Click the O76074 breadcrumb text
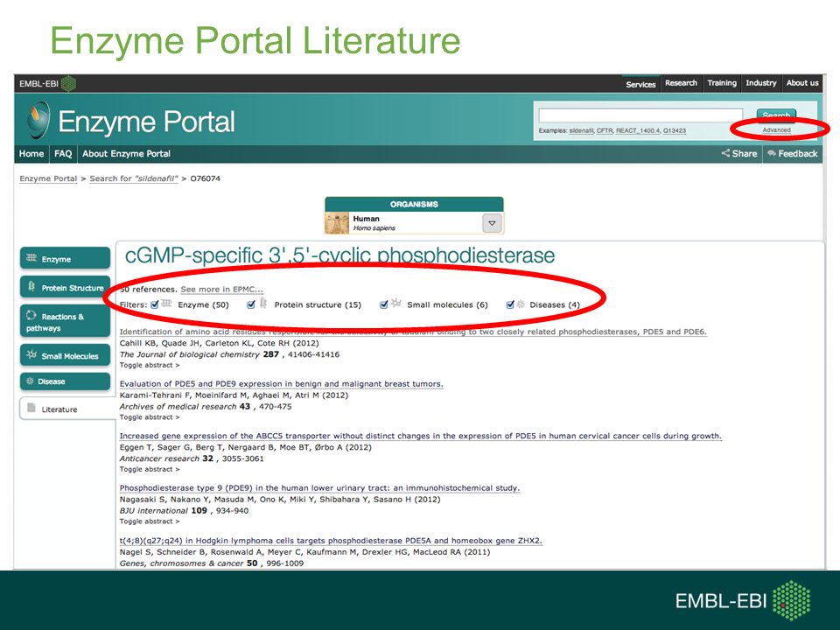 [x=205, y=178]
